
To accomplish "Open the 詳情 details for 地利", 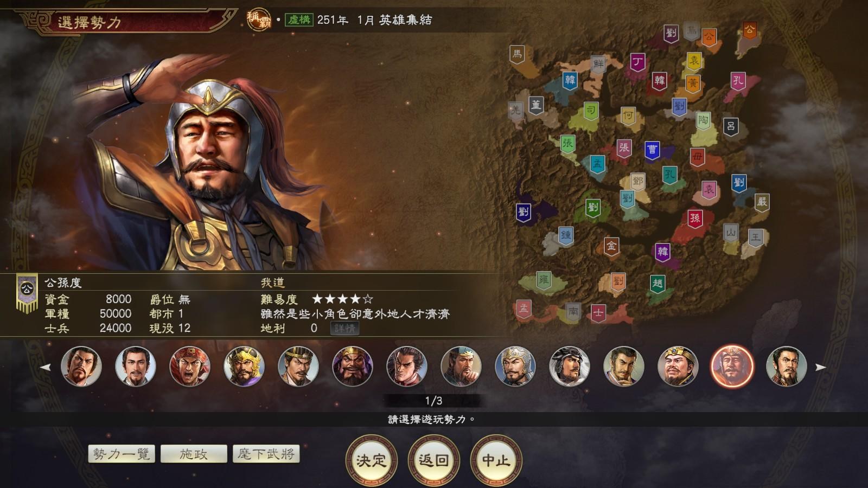I will coord(344,328).
